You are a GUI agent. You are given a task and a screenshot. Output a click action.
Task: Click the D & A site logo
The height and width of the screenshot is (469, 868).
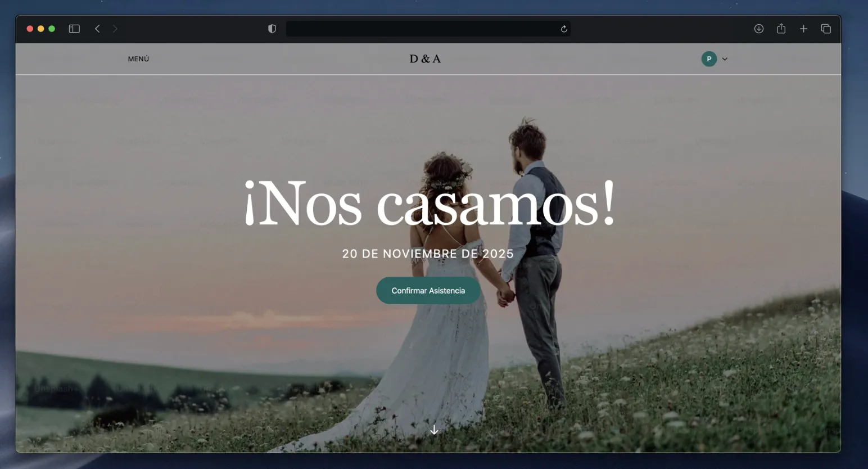[424, 58]
